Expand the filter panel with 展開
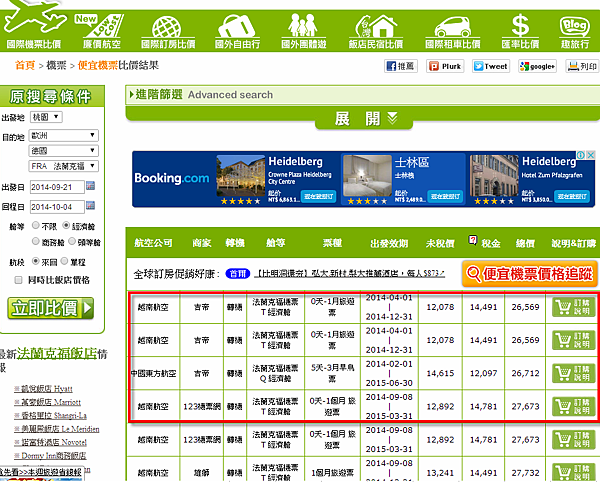The height and width of the screenshot is (482, 600). click(x=364, y=119)
